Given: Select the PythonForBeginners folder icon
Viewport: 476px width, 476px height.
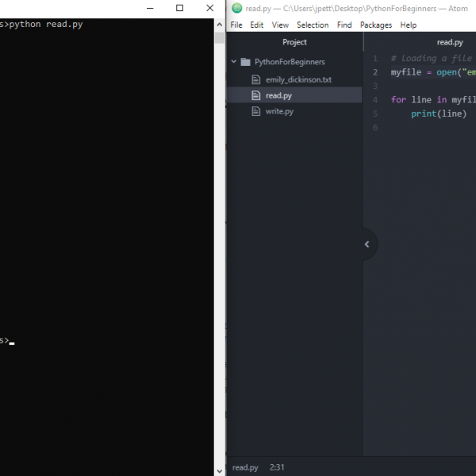Looking at the screenshot, I should (245, 62).
